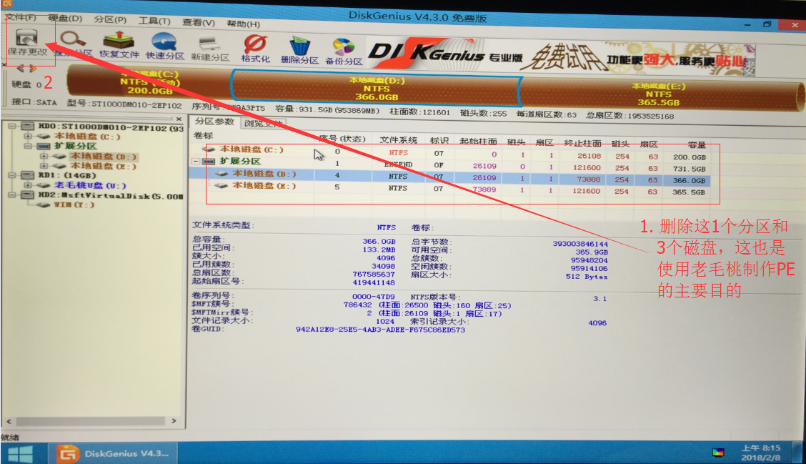Screen dimensions: 806x464
Task: Collapse 扩展分区 row in partition table
Action: (196, 161)
